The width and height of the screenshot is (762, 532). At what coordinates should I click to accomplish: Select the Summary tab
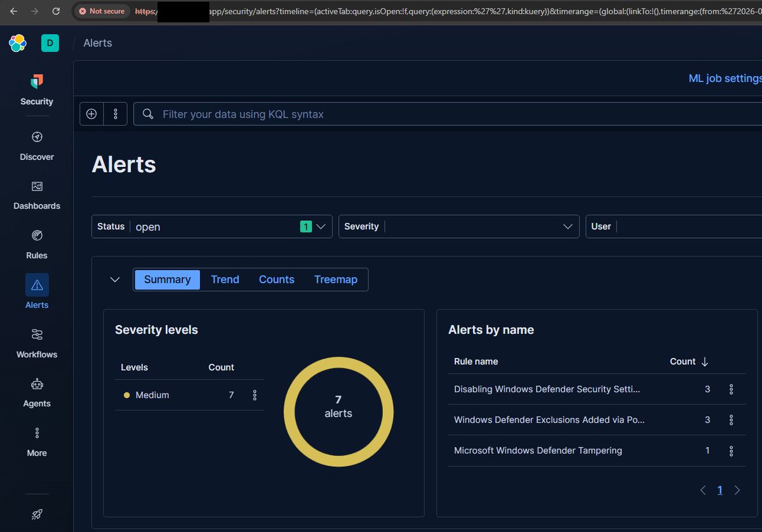tap(167, 279)
